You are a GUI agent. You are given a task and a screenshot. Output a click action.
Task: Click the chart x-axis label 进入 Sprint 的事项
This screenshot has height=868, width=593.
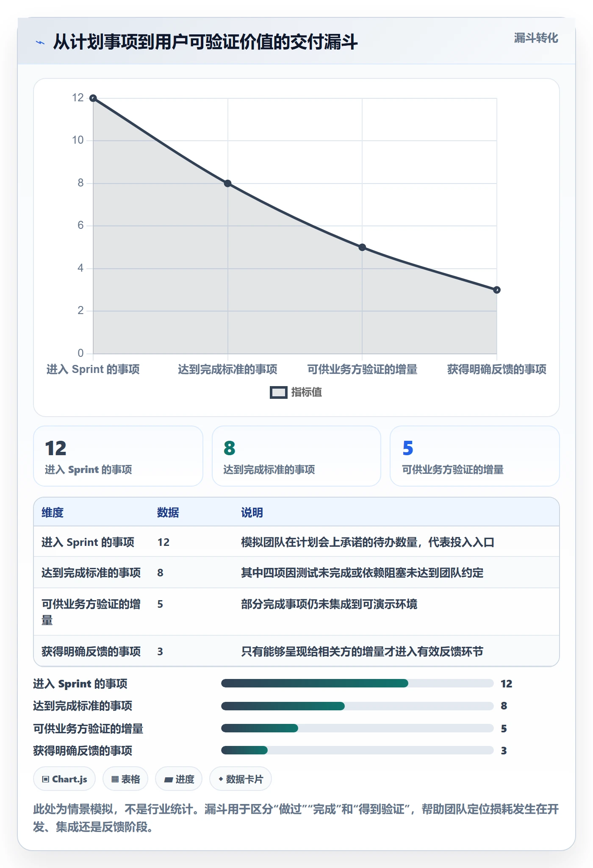point(93,369)
